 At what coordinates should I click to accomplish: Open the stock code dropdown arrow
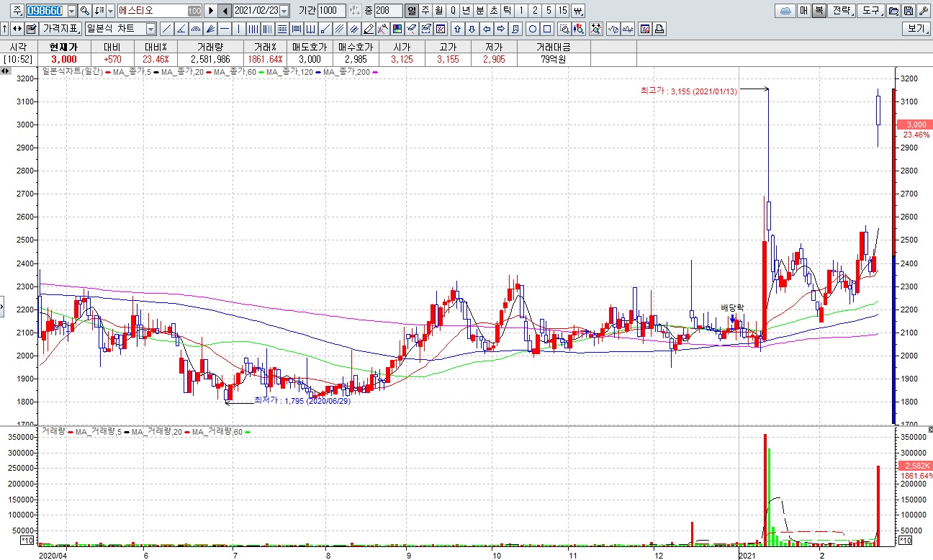coord(72,11)
